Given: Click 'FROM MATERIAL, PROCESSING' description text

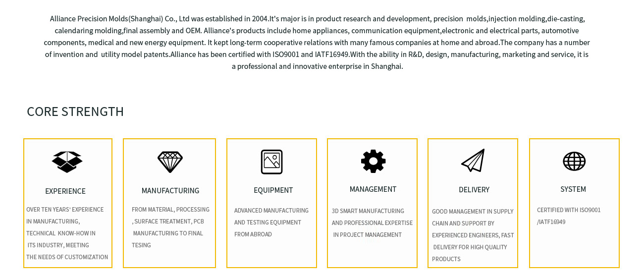Looking at the screenshot, I should pos(170,210).
